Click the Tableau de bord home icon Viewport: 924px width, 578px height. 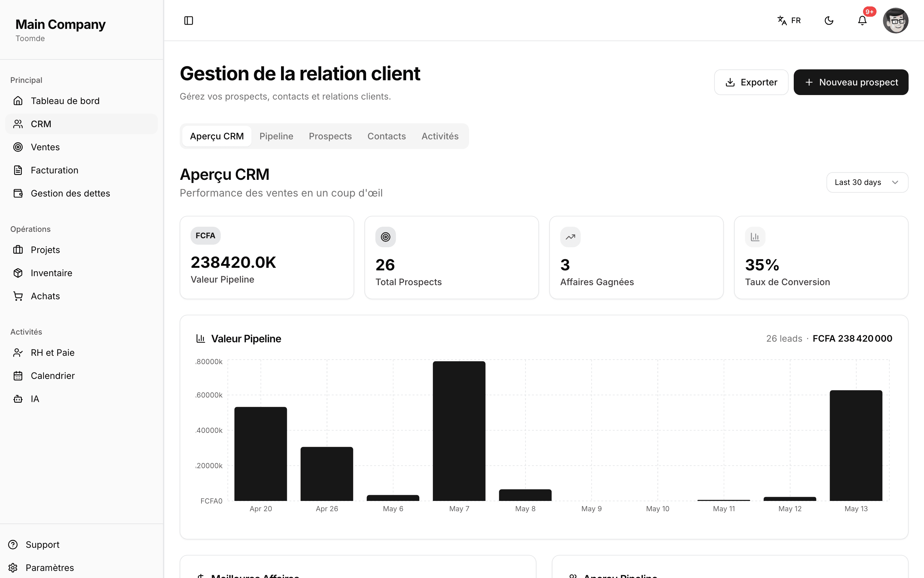(18, 101)
